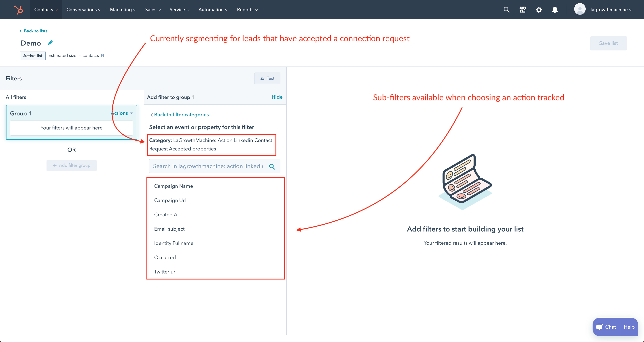Open the lagrowthmachine account menu
Screen dimensions: 644x342
604,10
